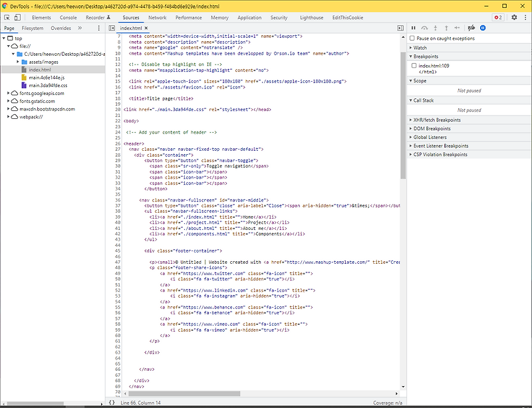
Task: Toggle the device toolbar
Action: [x=17, y=18]
